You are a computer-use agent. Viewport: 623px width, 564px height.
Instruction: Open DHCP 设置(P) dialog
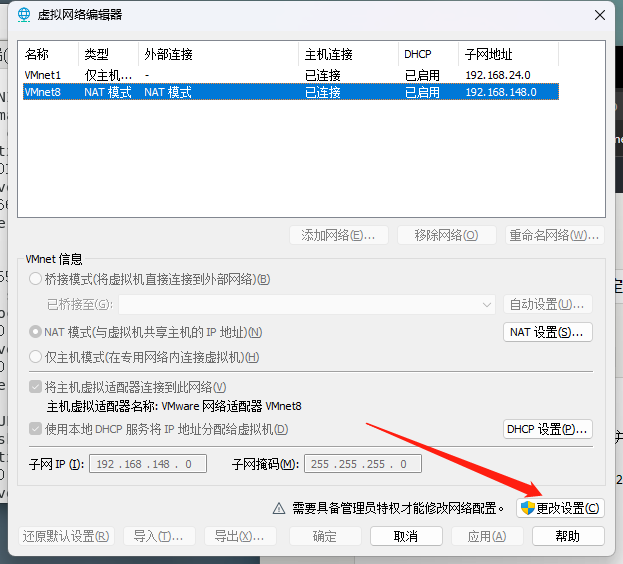pos(548,429)
